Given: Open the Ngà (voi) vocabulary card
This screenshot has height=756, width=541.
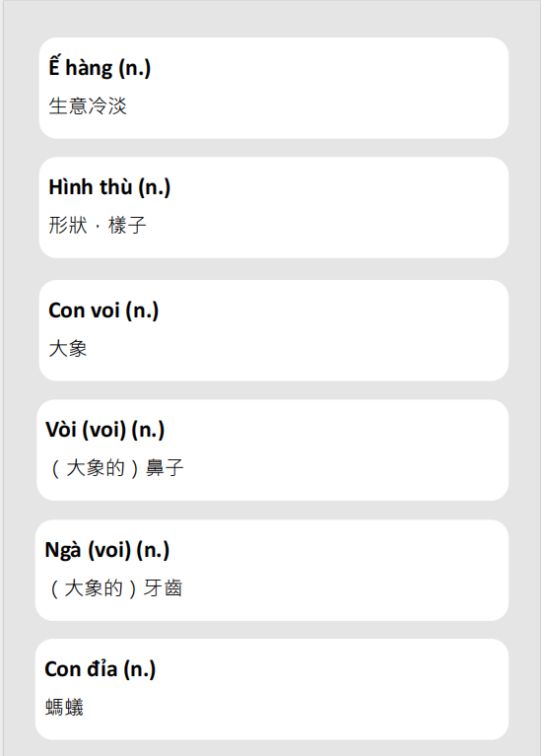Looking at the screenshot, I should click(x=271, y=570).
